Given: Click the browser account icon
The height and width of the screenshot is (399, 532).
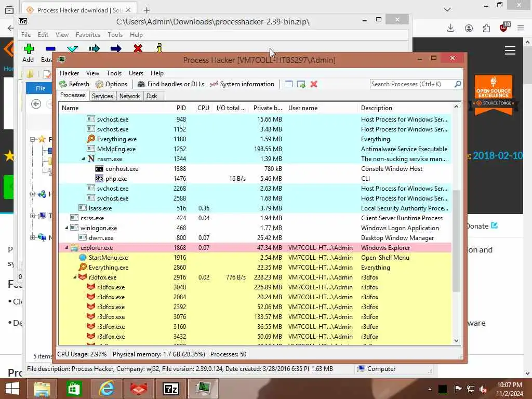Looking at the screenshot, I should click(x=469, y=28).
